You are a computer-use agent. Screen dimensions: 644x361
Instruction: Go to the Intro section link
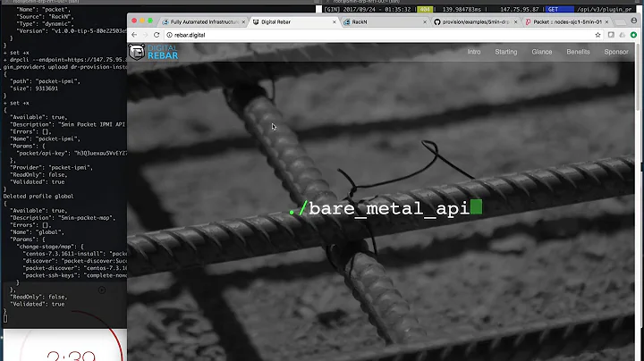point(473,52)
